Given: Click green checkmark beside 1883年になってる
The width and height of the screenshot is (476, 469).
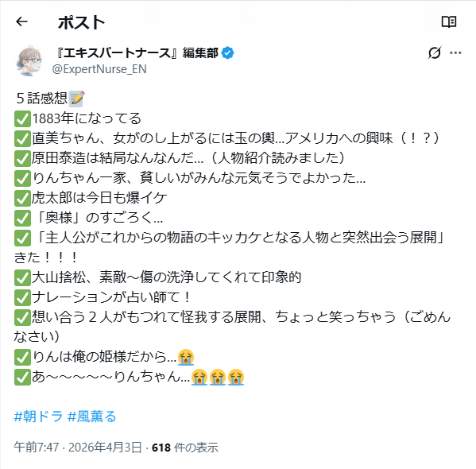Looking at the screenshot, I should click(x=22, y=118).
